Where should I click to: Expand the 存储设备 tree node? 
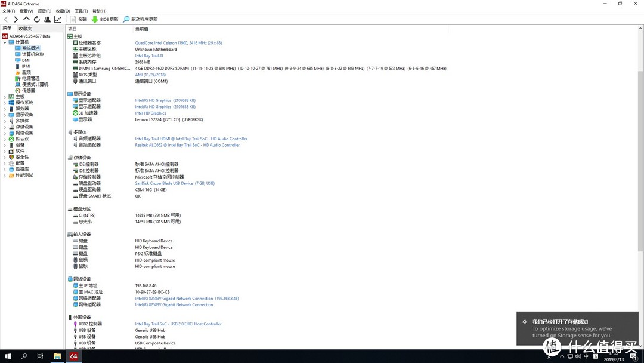(x=5, y=127)
